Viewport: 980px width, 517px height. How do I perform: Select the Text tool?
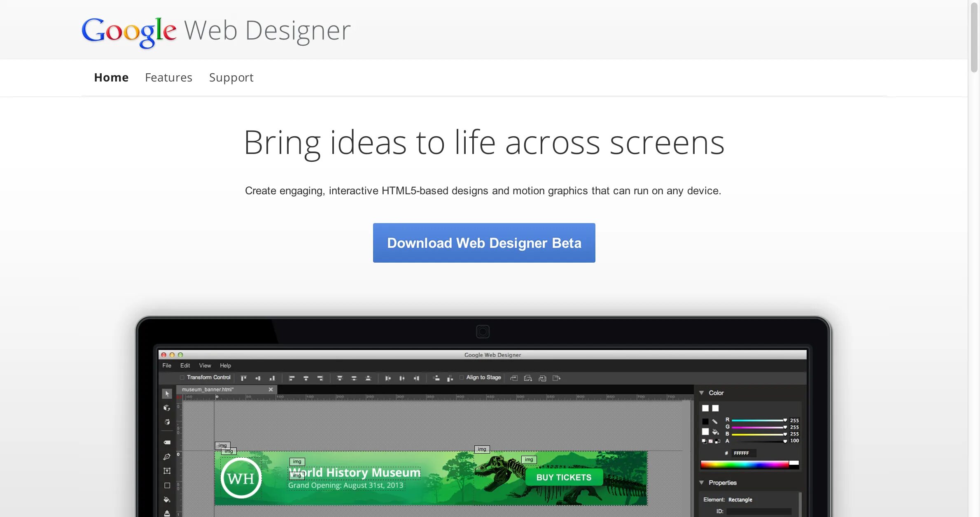click(167, 471)
